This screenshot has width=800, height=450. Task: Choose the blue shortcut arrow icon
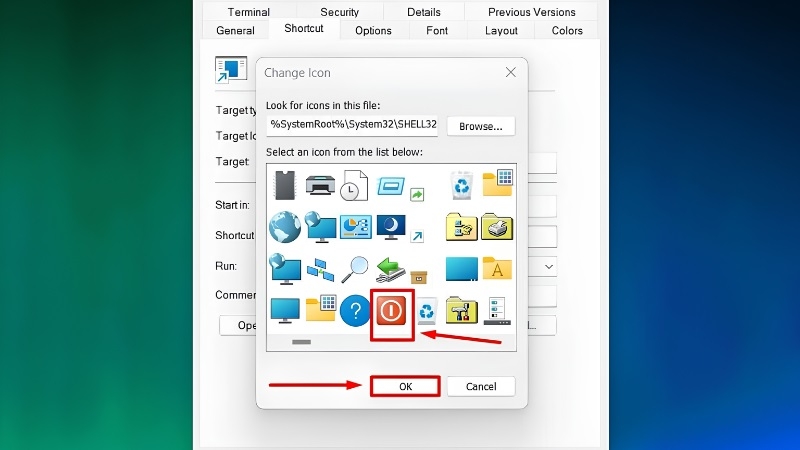pyautogui.click(x=417, y=236)
